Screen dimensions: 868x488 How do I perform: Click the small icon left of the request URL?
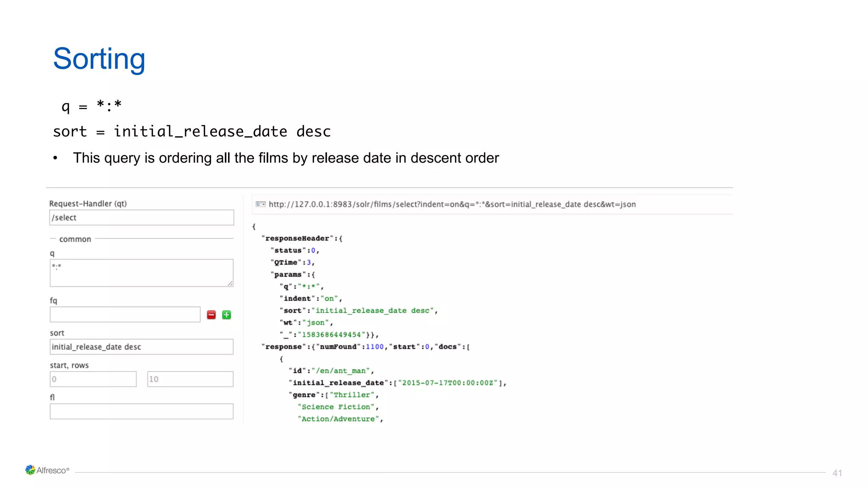[261, 204]
